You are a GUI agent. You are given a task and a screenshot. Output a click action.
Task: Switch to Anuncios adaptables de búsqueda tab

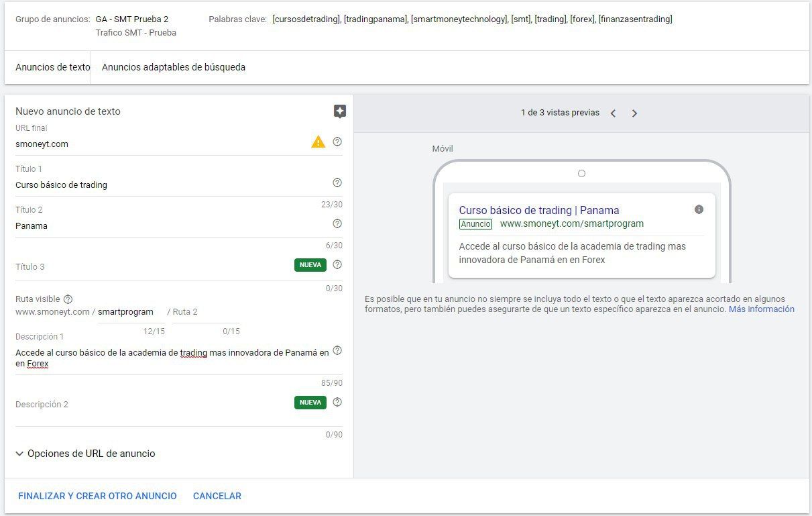[174, 67]
